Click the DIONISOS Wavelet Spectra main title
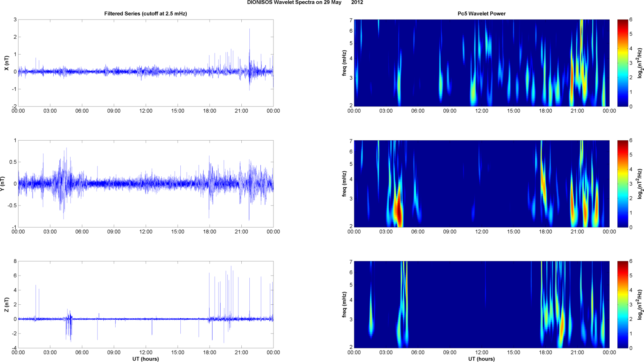The width and height of the screenshot is (644, 362). click(x=305, y=3)
